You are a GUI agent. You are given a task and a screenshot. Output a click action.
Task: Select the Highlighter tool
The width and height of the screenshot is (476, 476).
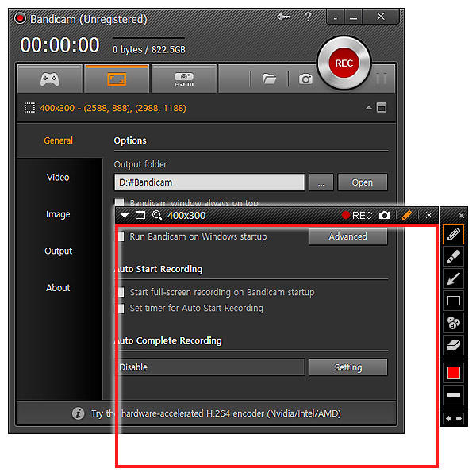(x=454, y=256)
